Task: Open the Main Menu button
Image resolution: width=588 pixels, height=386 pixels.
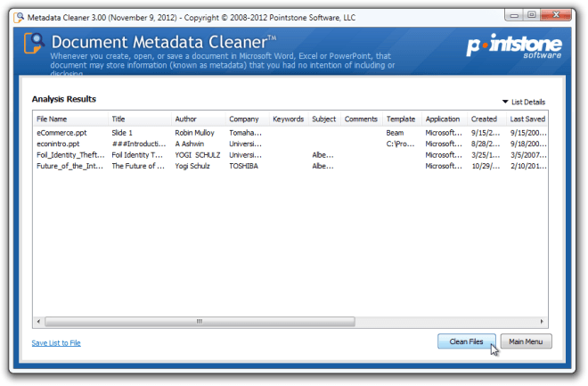Action: click(526, 341)
